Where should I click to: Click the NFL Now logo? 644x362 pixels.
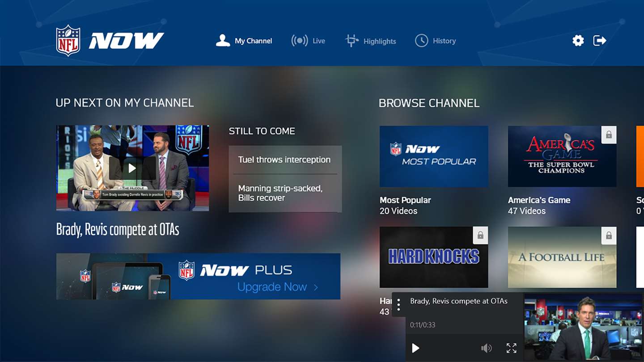110,41
